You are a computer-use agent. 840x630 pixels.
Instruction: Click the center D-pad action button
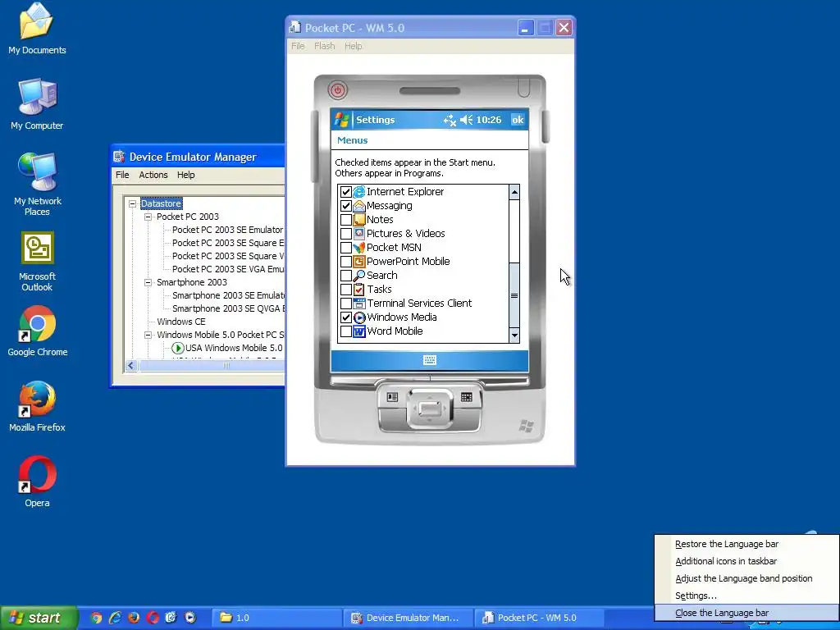click(430, 410)
